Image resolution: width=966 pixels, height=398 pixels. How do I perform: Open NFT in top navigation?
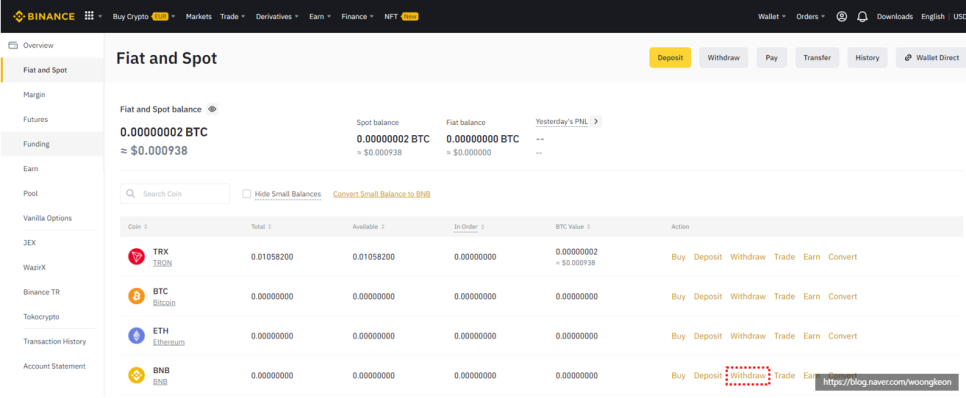pos(401,17)
